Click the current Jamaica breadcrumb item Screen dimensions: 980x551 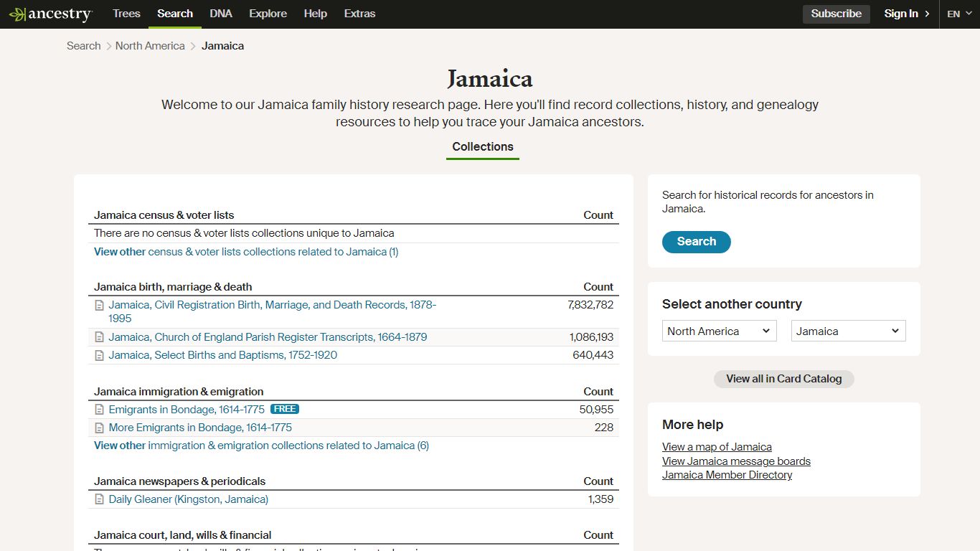point(222,46)
